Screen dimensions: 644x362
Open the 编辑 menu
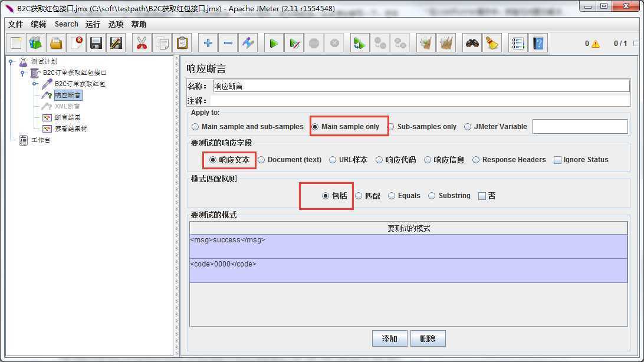(38, 24)
